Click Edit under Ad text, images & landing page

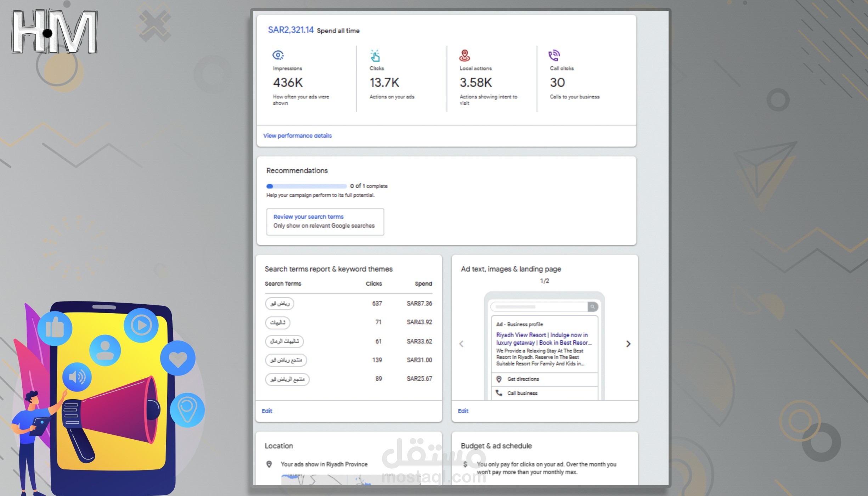pyautogui.click(x=463, y=411)
